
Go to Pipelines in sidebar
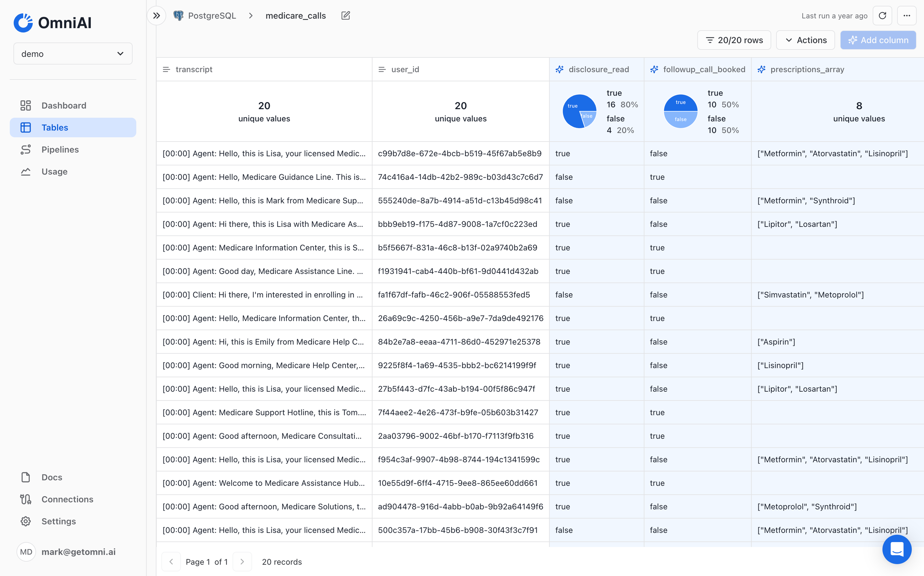60,149
